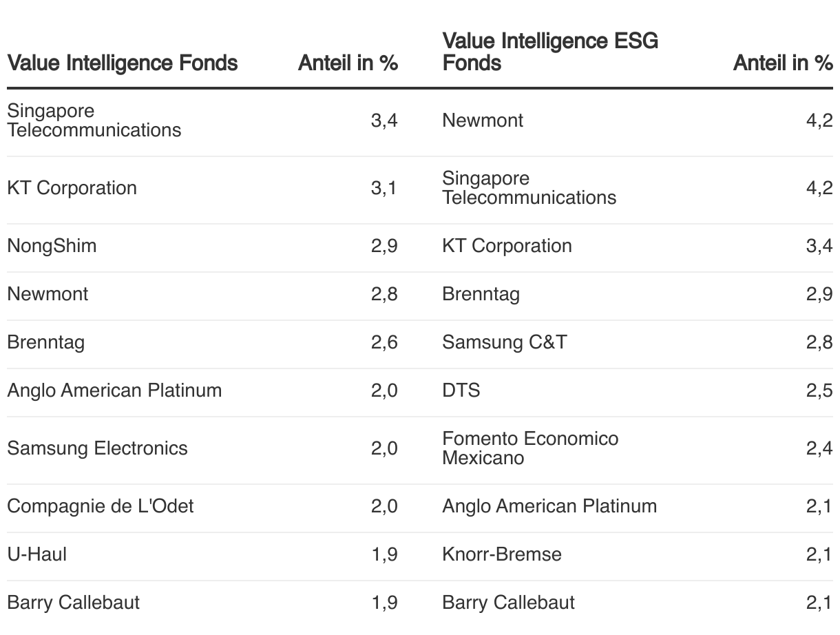Click the U-Haul 1,9 share value
Image resolution: width=840 pixels, height=635 pixels.
click(x=384, y=554)
